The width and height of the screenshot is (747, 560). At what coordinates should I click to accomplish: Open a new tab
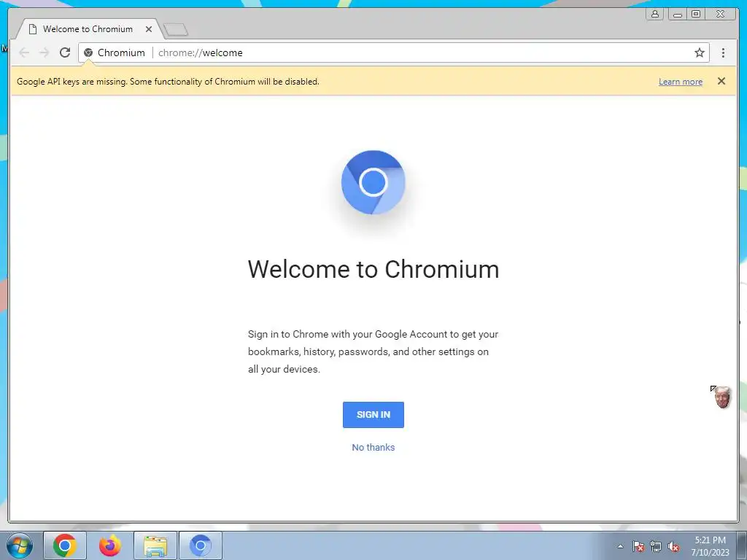tap(176, 30)
